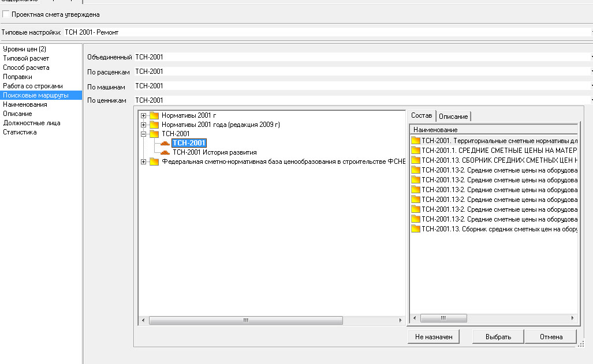Viewport: 593px width, 364px height.
Task: Select the Нормативы 2001 года (редакция 2009 г) label
Action: [221, 125]
